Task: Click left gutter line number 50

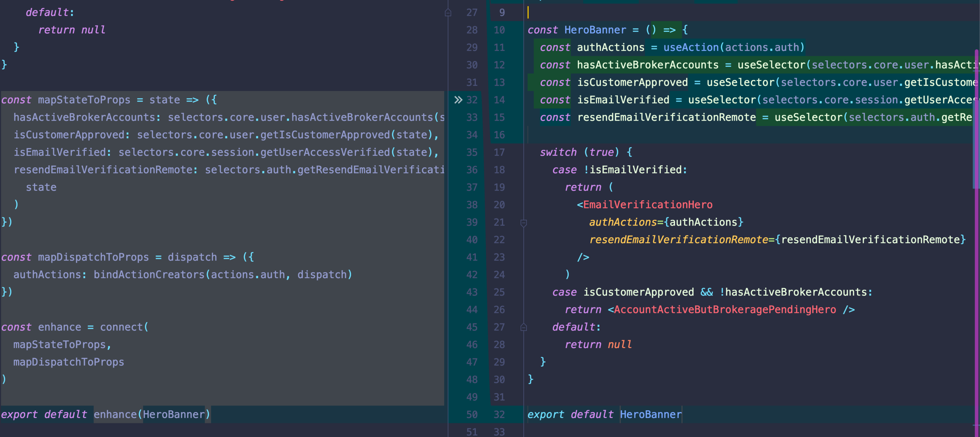Action: [472, 415]
